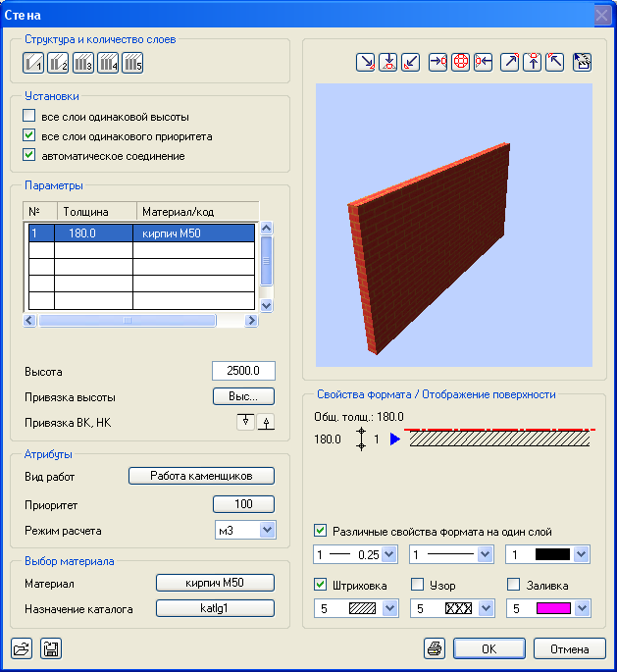Save wall settings with floppy disk icon
This screenshot has width=617, height=672.
pos(51,648)
